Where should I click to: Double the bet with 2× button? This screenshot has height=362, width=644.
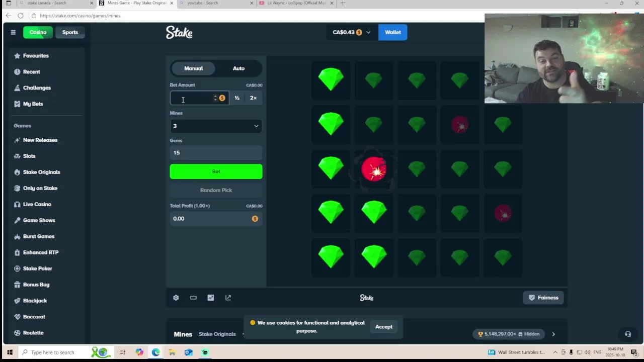point(253,98)
